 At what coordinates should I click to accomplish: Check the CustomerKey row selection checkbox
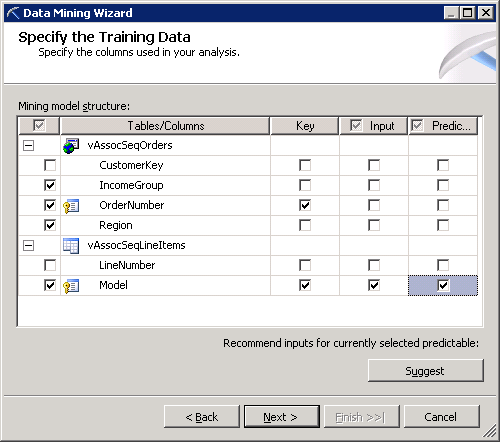point(50,165)
